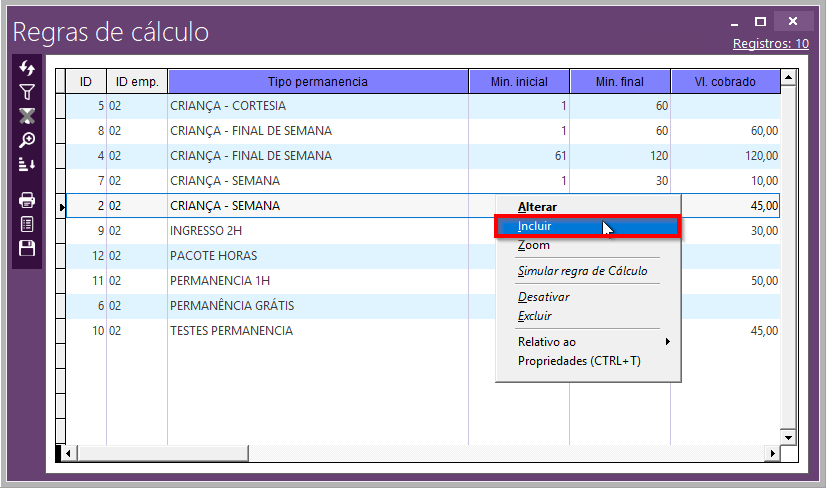
Task: Open the filter funnel tool
Action: coord(27,92)
